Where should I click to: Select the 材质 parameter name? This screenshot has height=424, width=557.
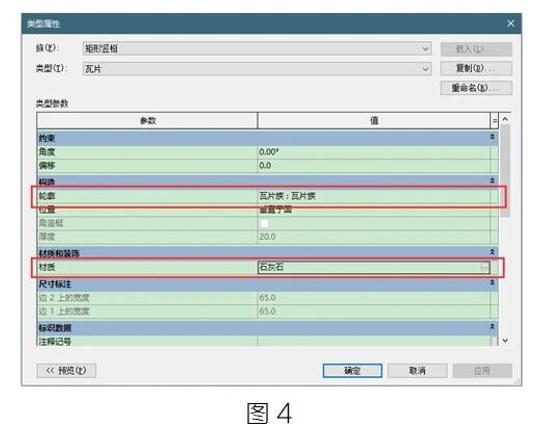(x=47, y=267)
